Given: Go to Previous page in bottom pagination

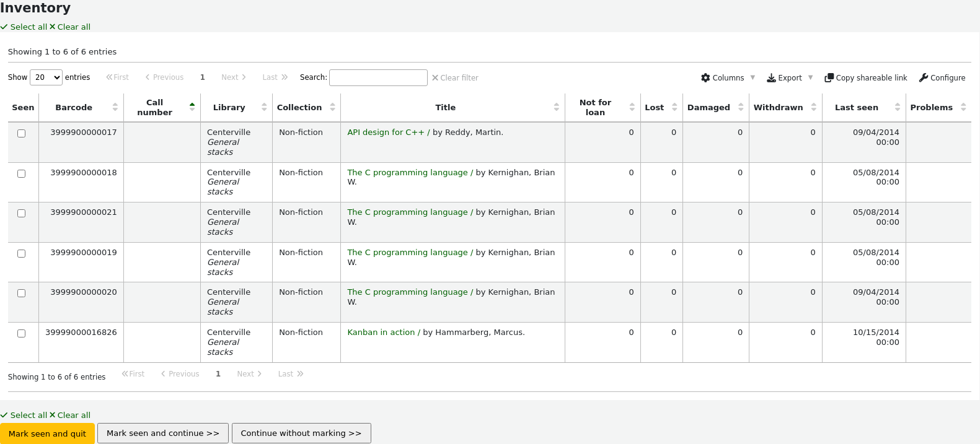Looking at the screenshot, I should pyautogui.click(x=180, y=374).
